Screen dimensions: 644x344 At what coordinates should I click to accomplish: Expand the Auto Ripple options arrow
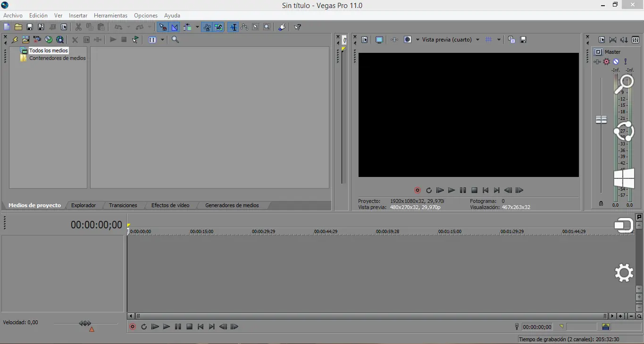click(x=197, y=27)
